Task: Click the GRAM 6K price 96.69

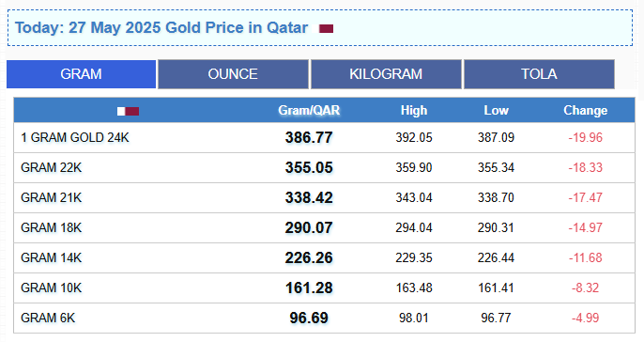Action: pos(309,318)
